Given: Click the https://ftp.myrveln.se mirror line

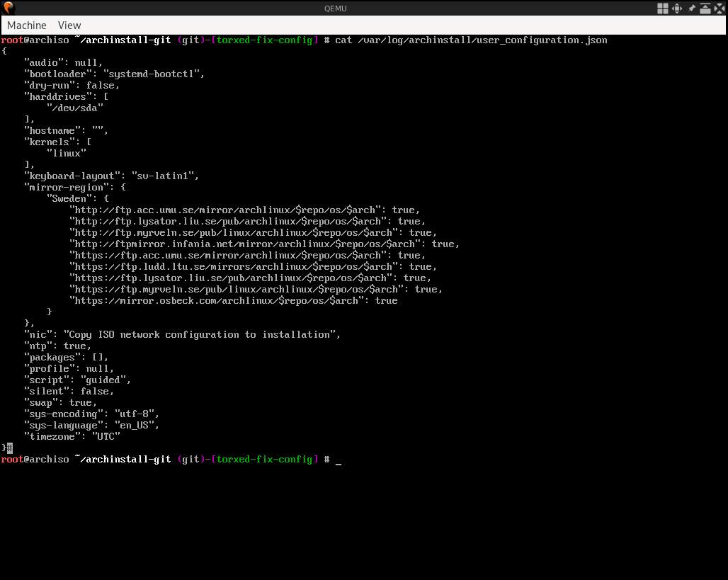Looking at the screenshot, I should 256,290.
